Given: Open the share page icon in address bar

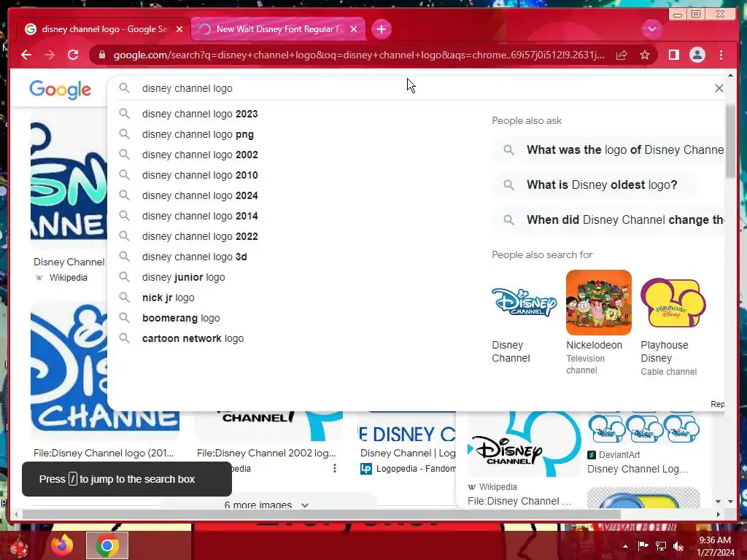Looking at the screenshot, I should tap(622, 55).
